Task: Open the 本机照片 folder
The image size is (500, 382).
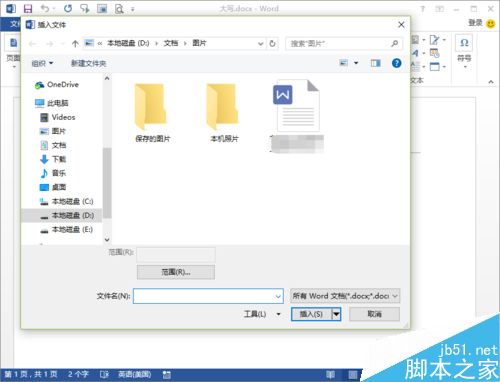Action: (224, 113)
